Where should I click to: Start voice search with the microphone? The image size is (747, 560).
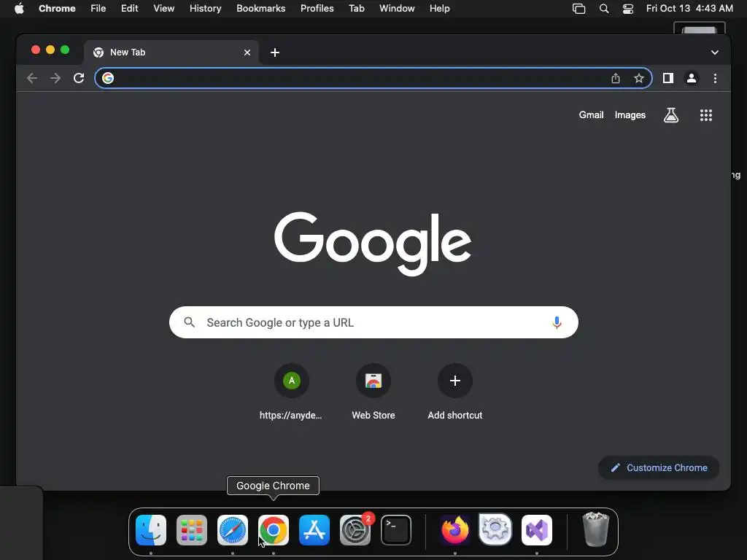click(x=557, y=322)
